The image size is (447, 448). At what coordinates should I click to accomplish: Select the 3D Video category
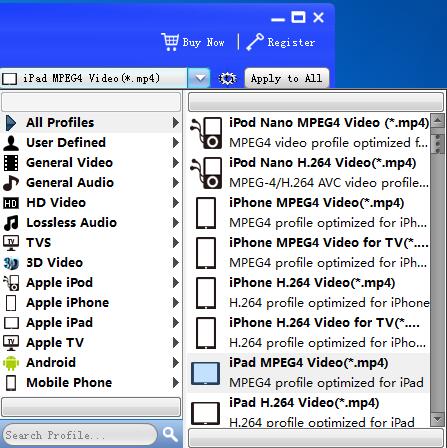91,263
